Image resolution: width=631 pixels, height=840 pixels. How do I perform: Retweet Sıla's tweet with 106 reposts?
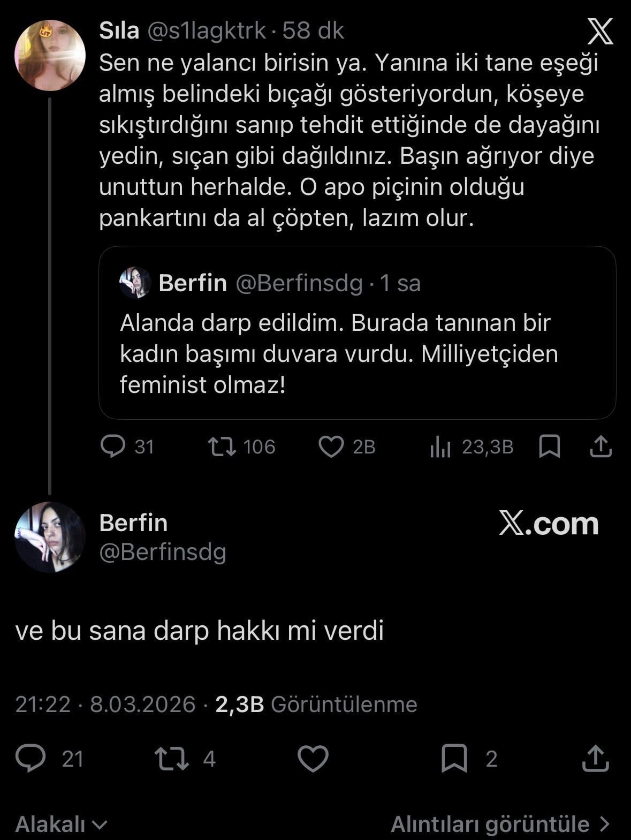[x=222, y=447]
